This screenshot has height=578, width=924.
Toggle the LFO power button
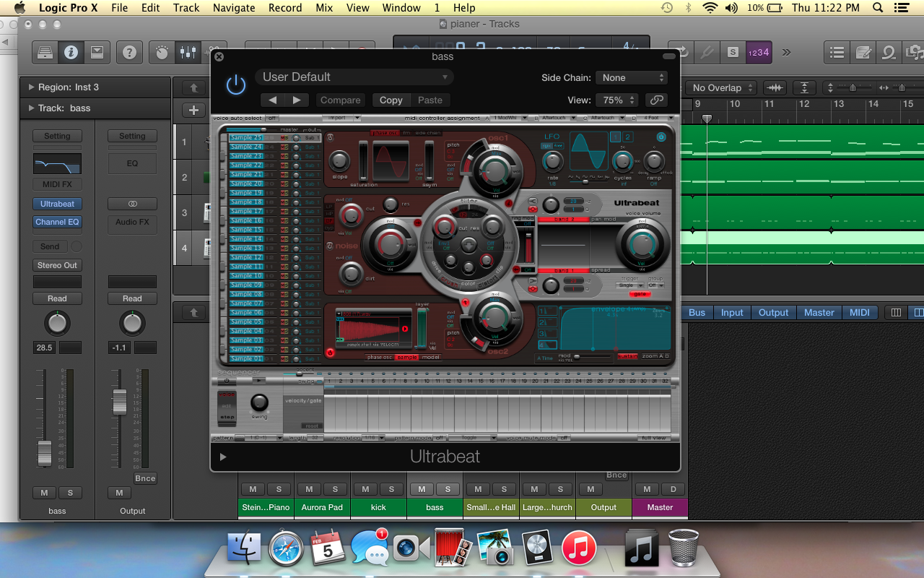point(661,137)
